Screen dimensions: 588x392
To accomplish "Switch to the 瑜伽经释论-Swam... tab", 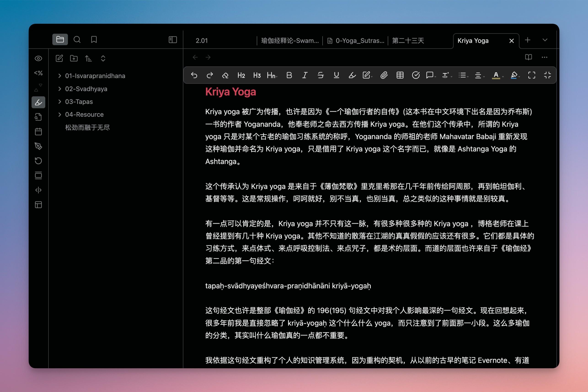I will [x=290, y=40].
